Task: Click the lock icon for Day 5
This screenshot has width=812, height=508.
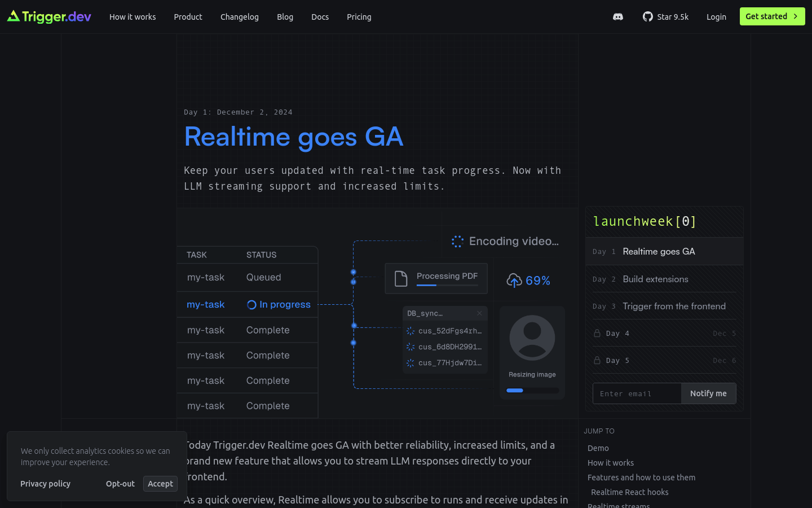Action: click(597, 360)
